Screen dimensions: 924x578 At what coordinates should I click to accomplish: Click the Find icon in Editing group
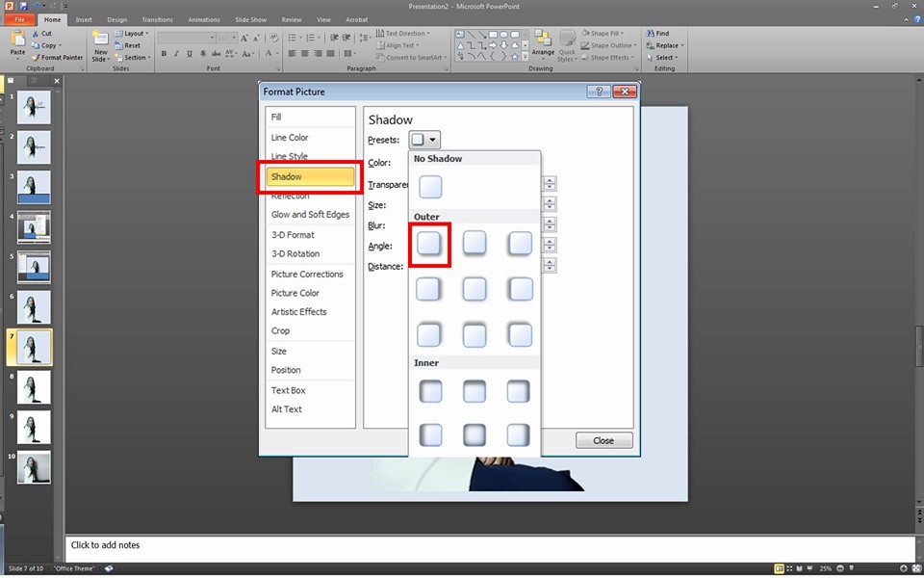click(662, 33)
